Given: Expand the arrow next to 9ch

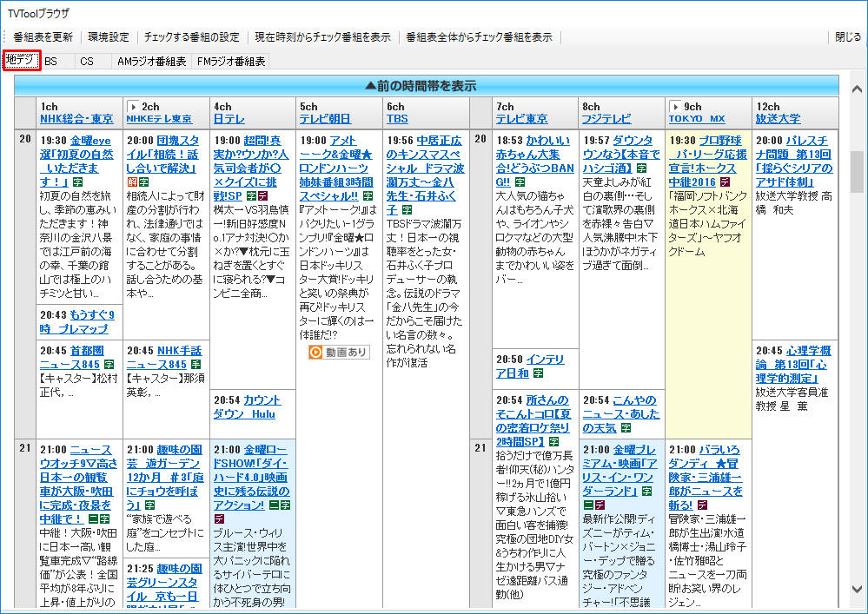Looking at the screenshot, I should pyautogui.click(x=675, y=106).
